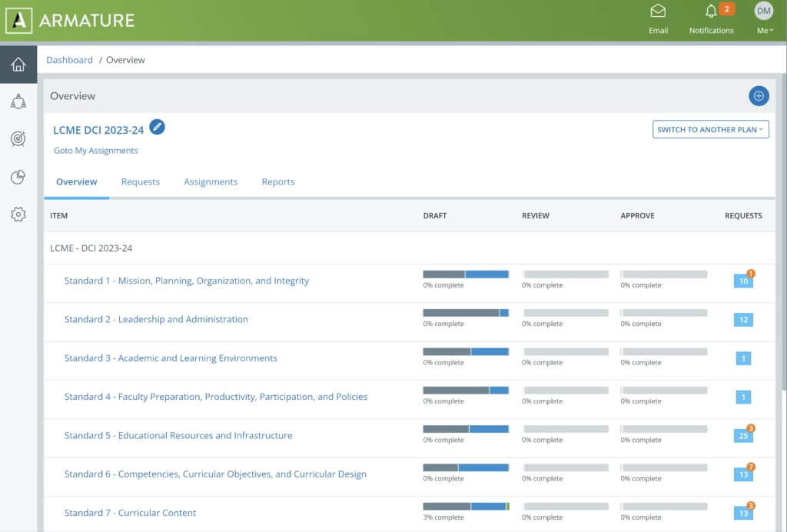Screen dimensions: 787x532
Task: Select the Overview tab
Action: pos(76,181)
